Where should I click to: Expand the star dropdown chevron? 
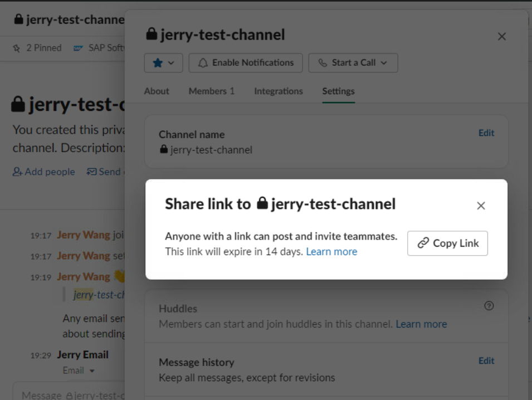171,63
